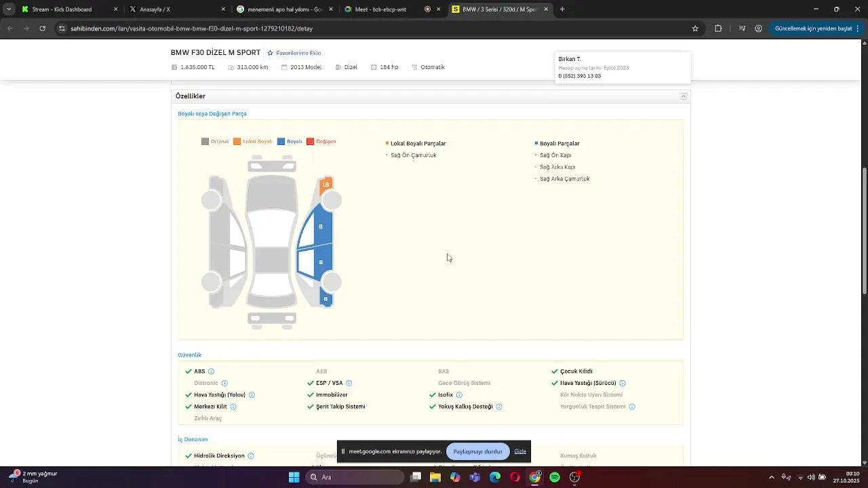The width and height of the screenshot is (868, 488).
Task: Collapse the Özellikler section
Action: click(x=684, y=96)
